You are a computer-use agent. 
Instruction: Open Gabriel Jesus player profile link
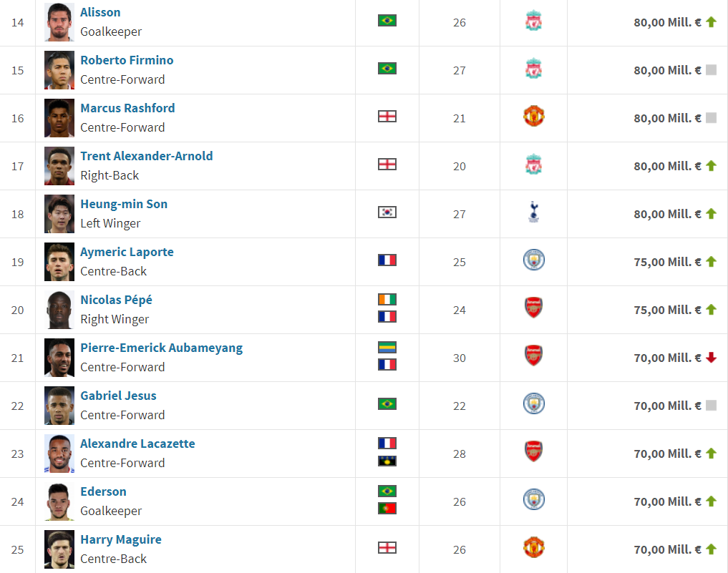(x=118, y=396)
